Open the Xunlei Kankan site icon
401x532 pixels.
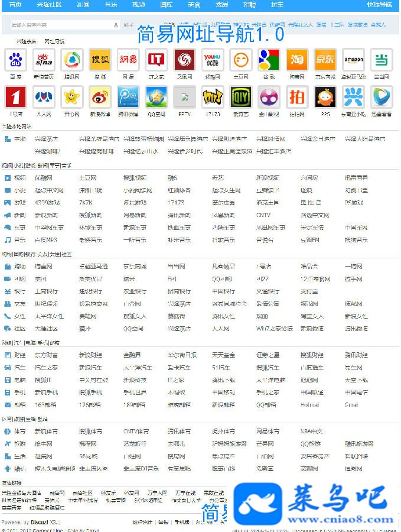[382, 97]
